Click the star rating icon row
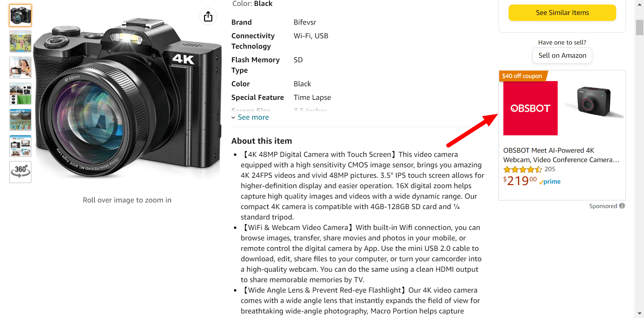The height and width of the screenshot is (318, 644). coord(523,169)
